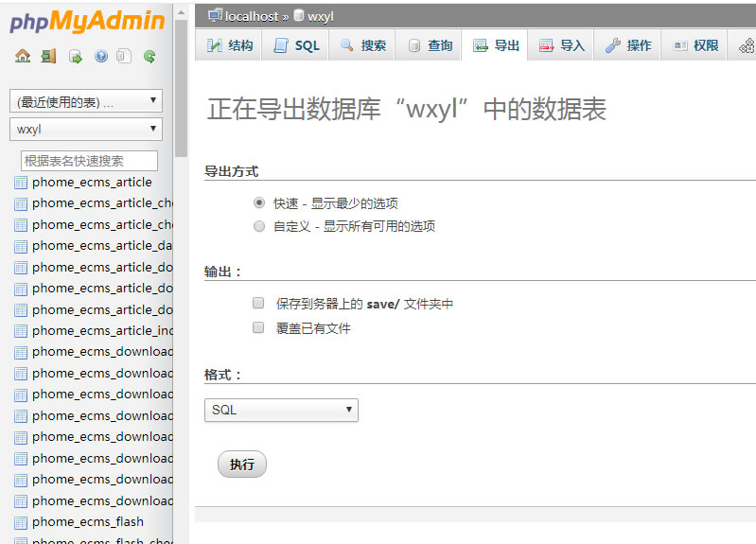This screenshot has width=756, height=544.
Task: Click the server icon beside localhost
Action: coord(215,15)
